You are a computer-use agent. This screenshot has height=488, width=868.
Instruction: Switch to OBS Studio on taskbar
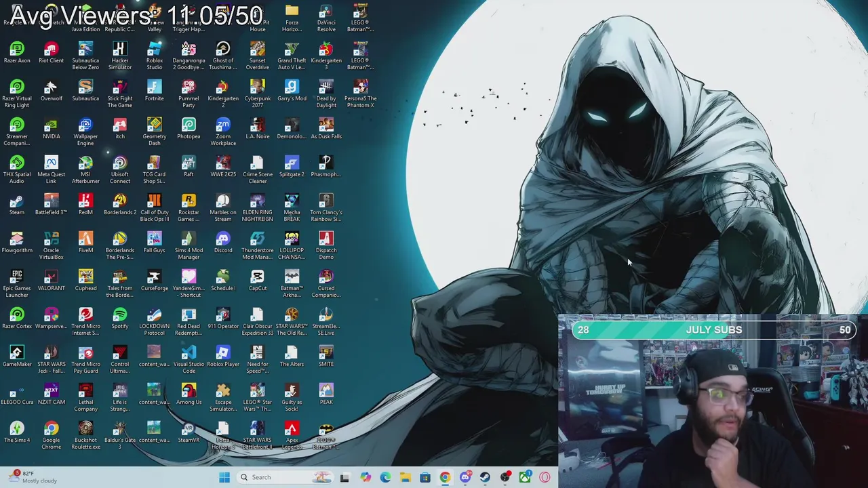(505, 477)
